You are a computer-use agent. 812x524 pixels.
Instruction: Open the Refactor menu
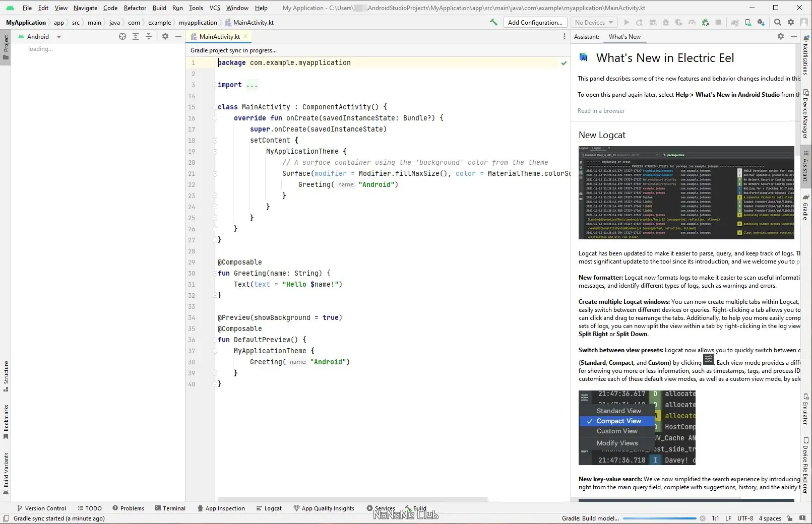(x=135, y=8)
